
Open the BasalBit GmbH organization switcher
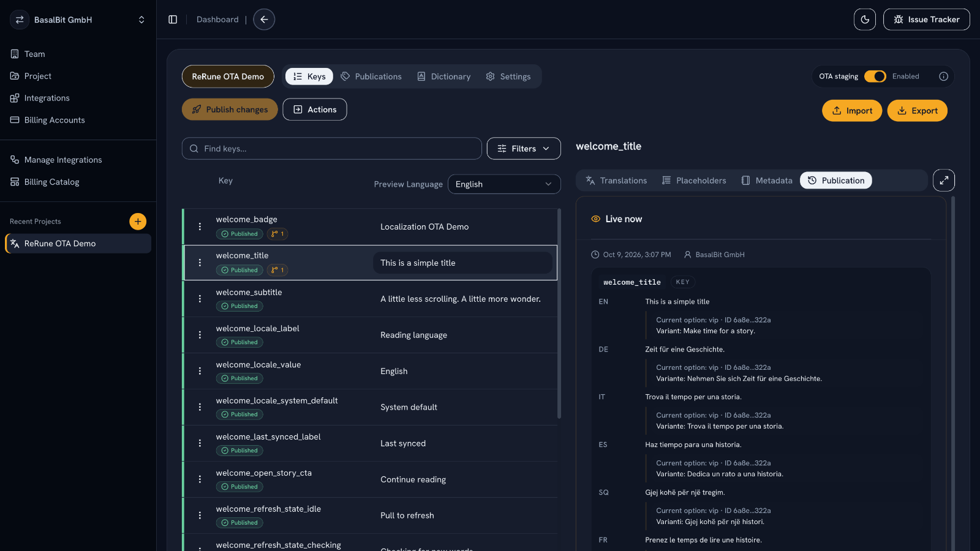(78, 20)
